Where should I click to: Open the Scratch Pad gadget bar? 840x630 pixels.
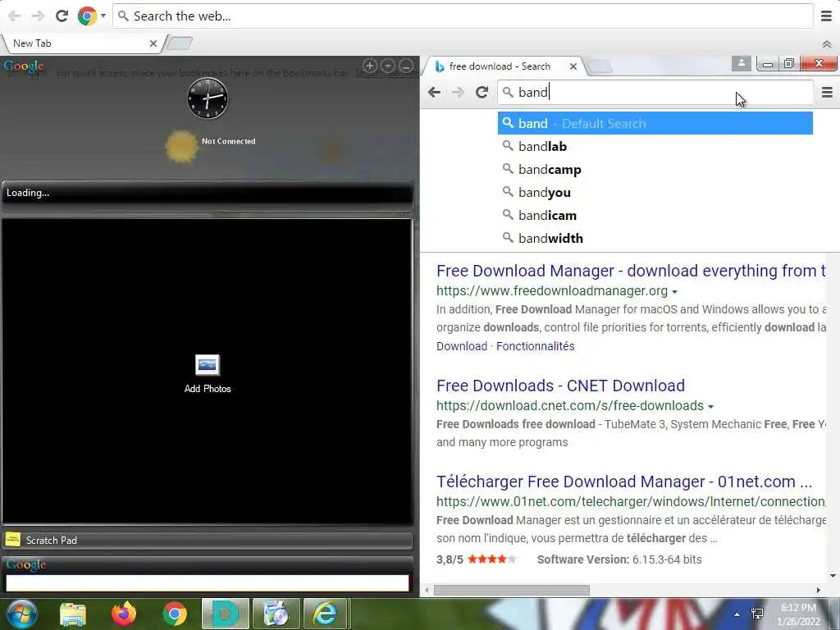pos(208,540)
